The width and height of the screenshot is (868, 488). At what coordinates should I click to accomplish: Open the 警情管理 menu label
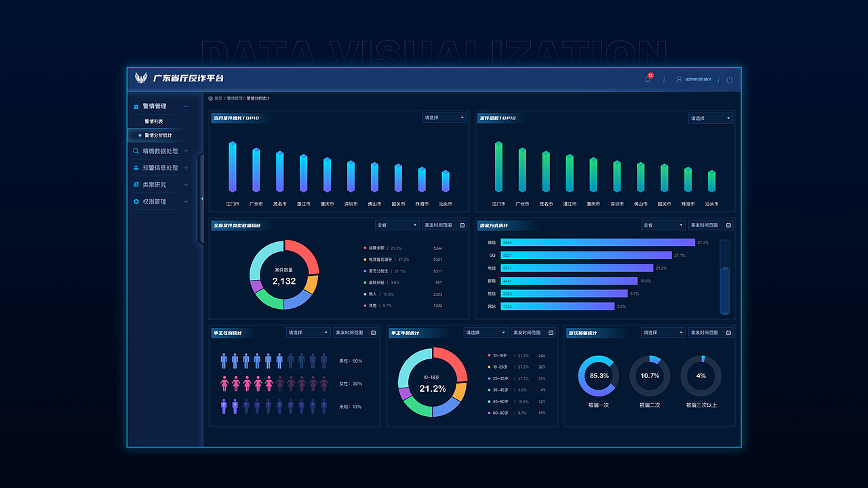click(x=155, y=106)
